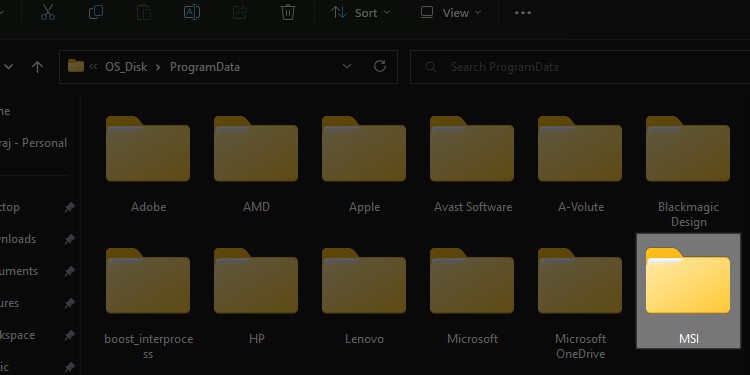Select the MSI folder
This screenshot has height=375, width=750.
pos(688,291)
